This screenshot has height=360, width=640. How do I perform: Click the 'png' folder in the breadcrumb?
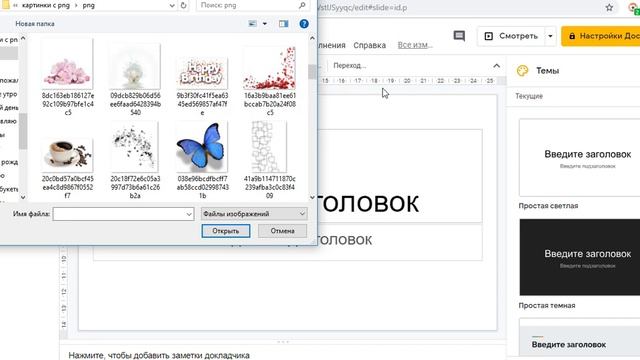point(89,6)
